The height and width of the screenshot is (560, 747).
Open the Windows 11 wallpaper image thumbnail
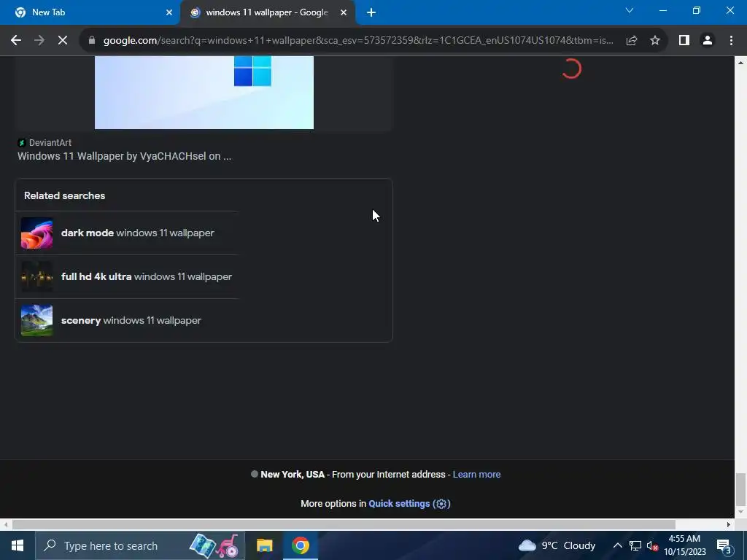click(x=204, y=93)
